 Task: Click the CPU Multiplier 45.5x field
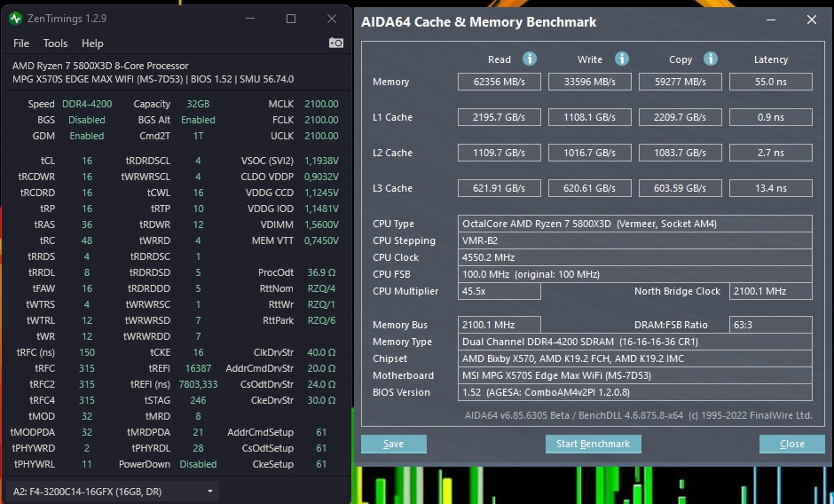click(500, 291)
